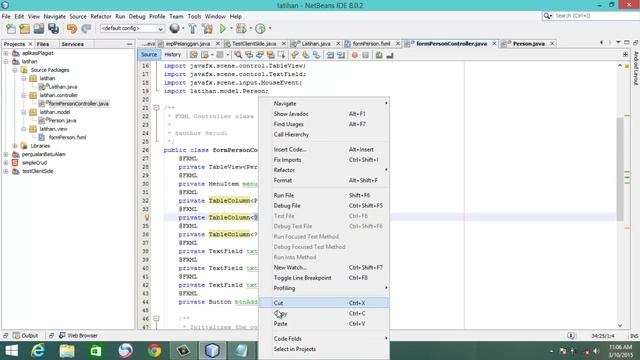This screenshot has width=640, height=360.
Task: Select Toggle Line Breakpoint in context menu
Action: click(x=324, y=278)
